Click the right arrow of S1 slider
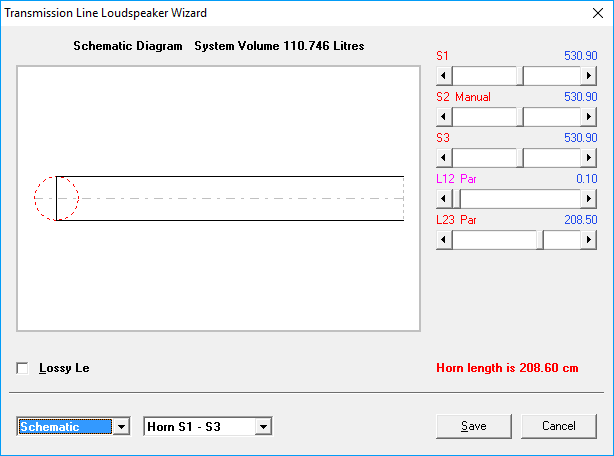This screenshot has height=456, width=614. click(x=589, y=76)
